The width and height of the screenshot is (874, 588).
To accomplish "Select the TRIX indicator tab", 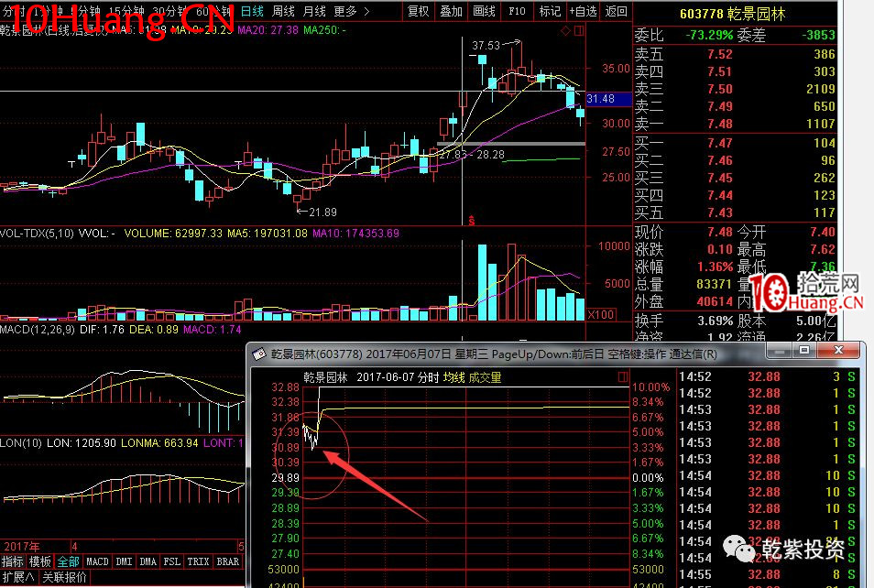I will 198,561.
